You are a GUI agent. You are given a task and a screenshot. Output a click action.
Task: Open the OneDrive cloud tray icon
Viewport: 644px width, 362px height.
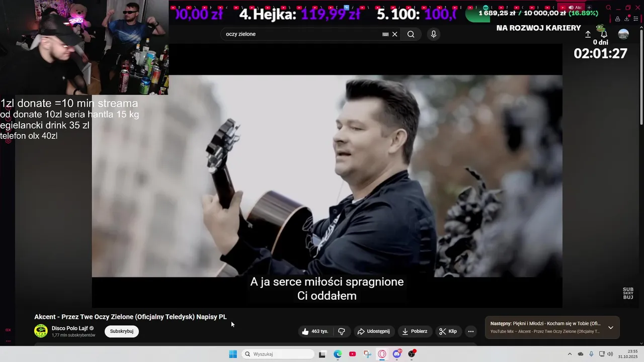(581, 354)
